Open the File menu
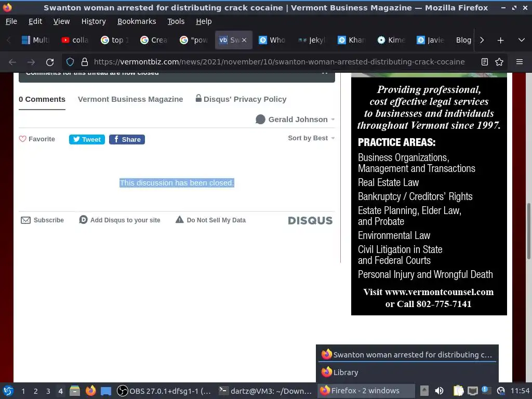This screenshot has width=532, height=399. click(x=11, y=21)
